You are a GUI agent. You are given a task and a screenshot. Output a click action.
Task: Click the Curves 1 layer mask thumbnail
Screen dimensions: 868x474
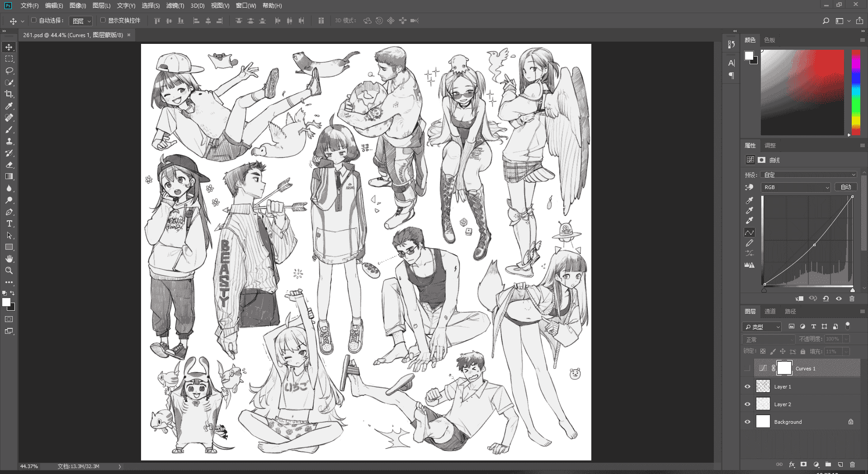click(x=784, y=368)
